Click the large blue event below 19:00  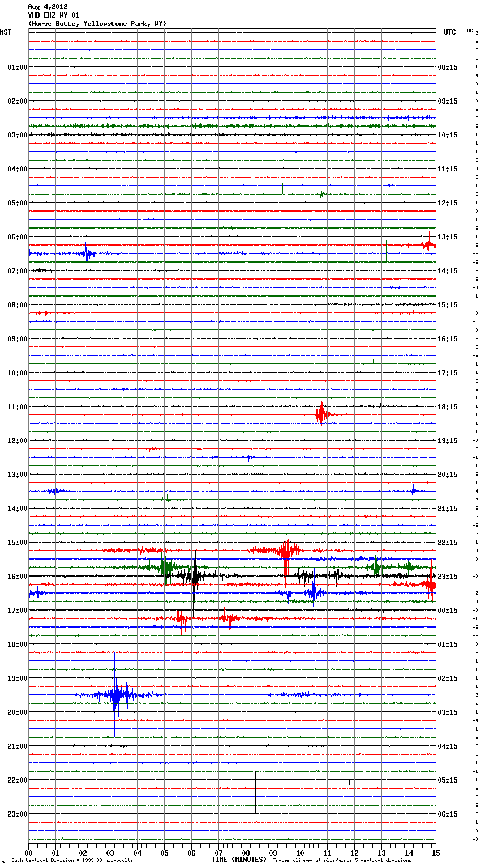115,694
